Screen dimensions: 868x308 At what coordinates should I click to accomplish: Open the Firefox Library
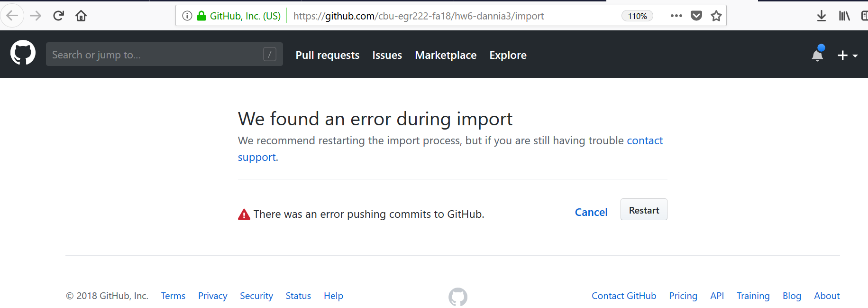[844, 15]
